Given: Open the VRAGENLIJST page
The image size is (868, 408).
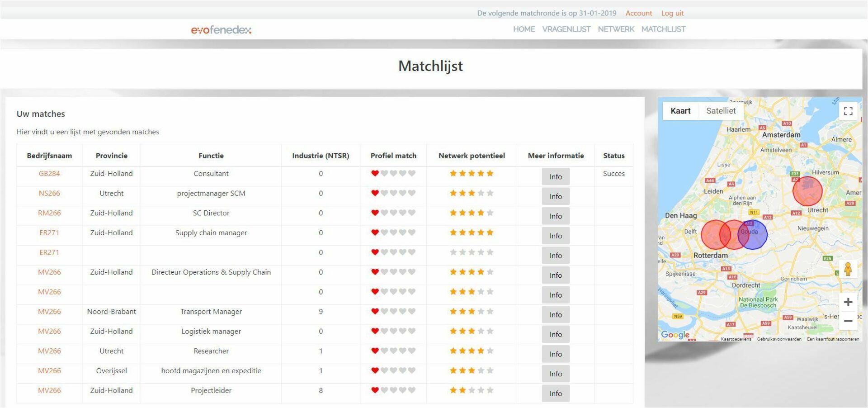Looking at the screenshot, I should 566,29.
